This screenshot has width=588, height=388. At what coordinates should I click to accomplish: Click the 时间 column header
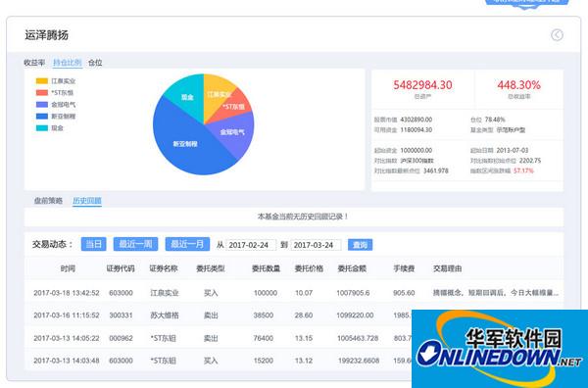click(x=68, y=268)
